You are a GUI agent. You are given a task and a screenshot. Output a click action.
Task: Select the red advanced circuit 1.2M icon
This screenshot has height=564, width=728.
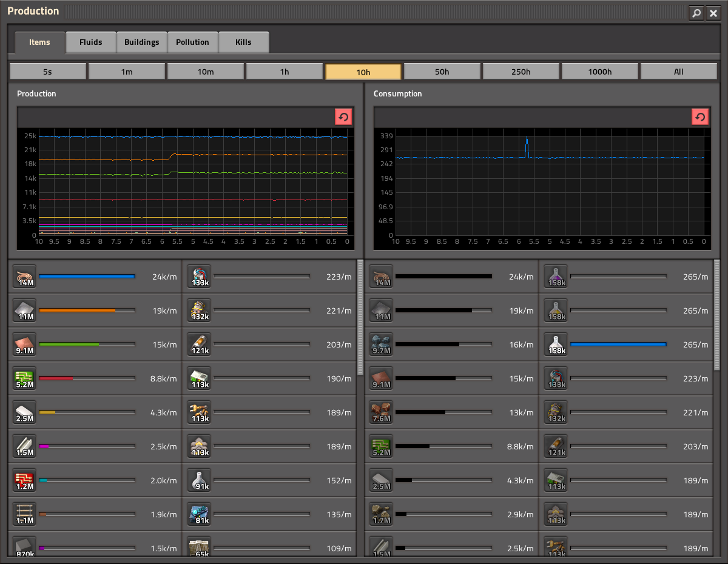pos(25,480)
